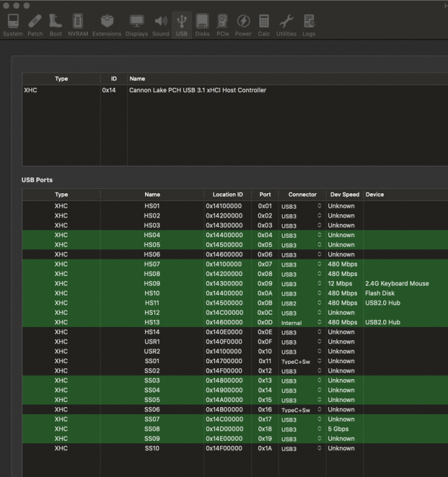Select the USB toolbar icon
448x477 pixels.
pyautogui.click(x=182, y=25)
